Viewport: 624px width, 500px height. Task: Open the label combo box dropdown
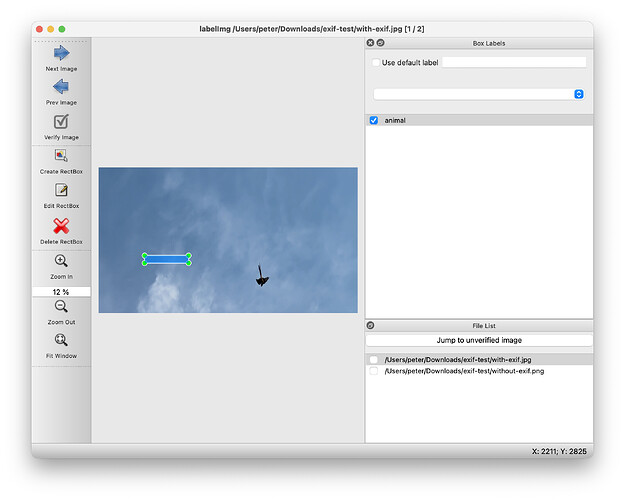(x=579, y=94)
